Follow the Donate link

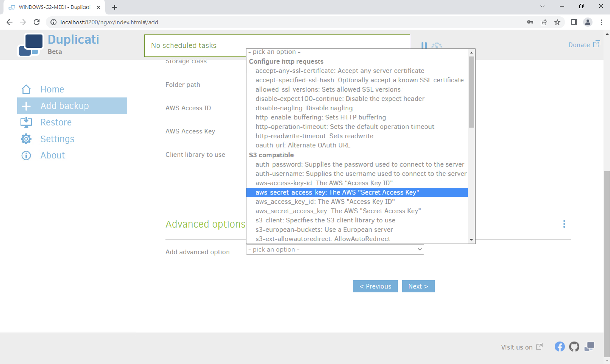[x=579, y=45]
